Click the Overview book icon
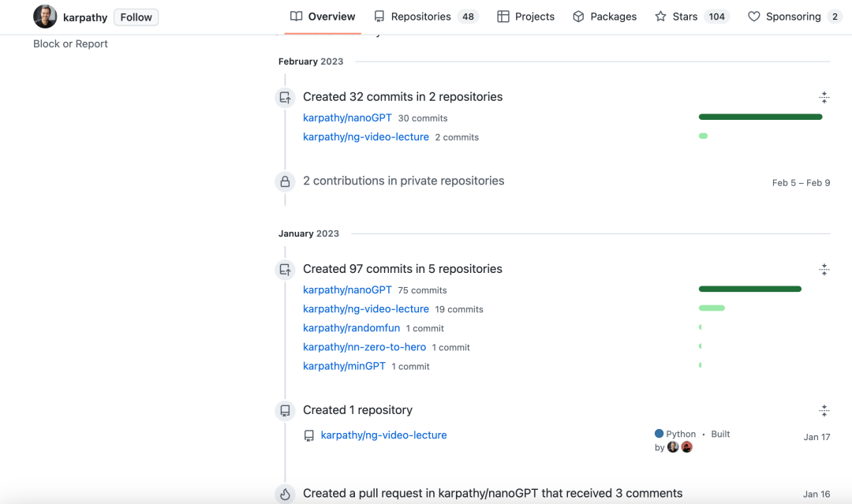 click(296, 17)
